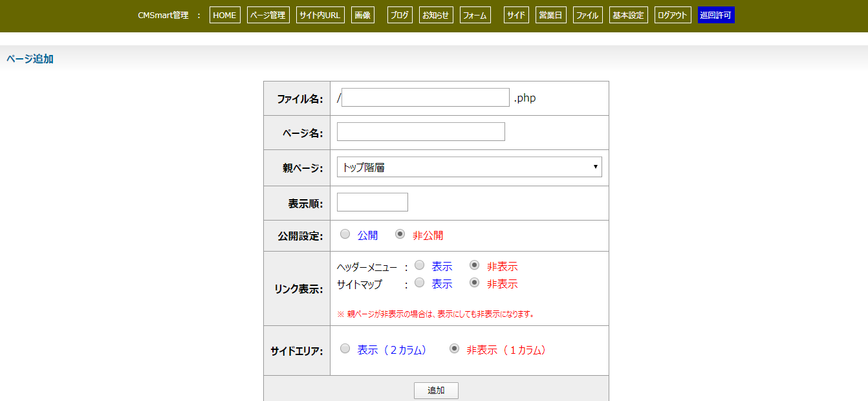
Task: Open the 画像 management page
Action: 362,16
